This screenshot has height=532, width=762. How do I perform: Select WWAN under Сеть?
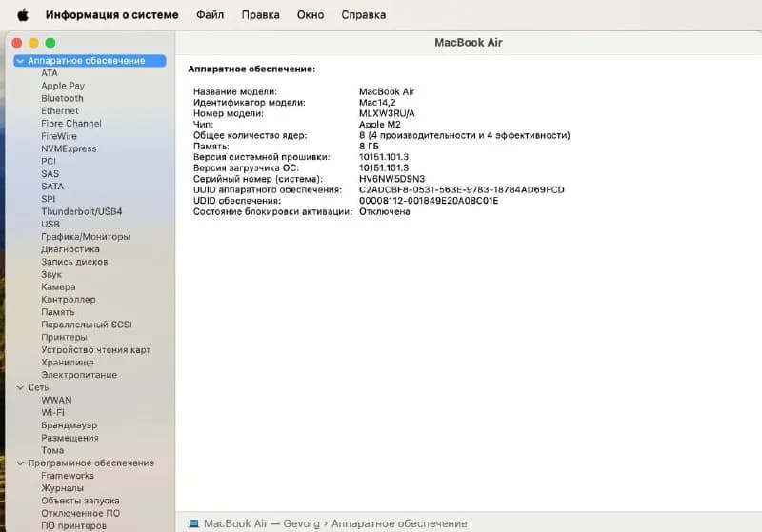click(x=56, y=401)
